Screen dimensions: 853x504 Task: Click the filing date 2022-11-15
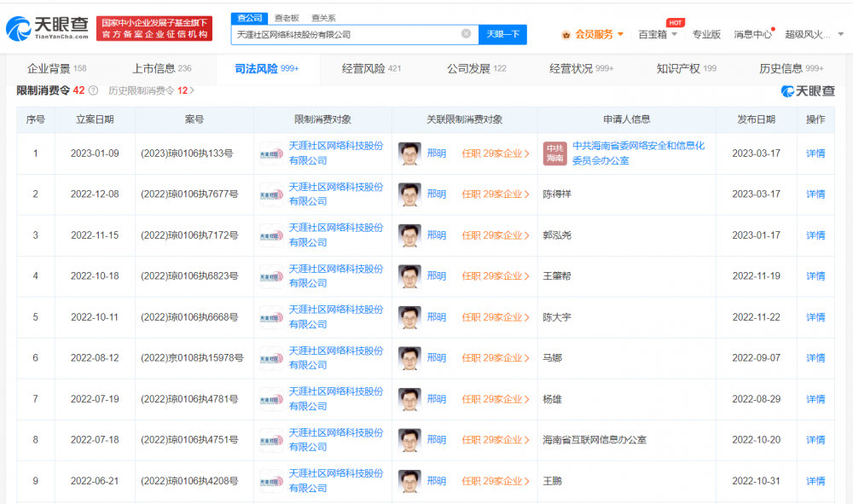click(95, 235)
